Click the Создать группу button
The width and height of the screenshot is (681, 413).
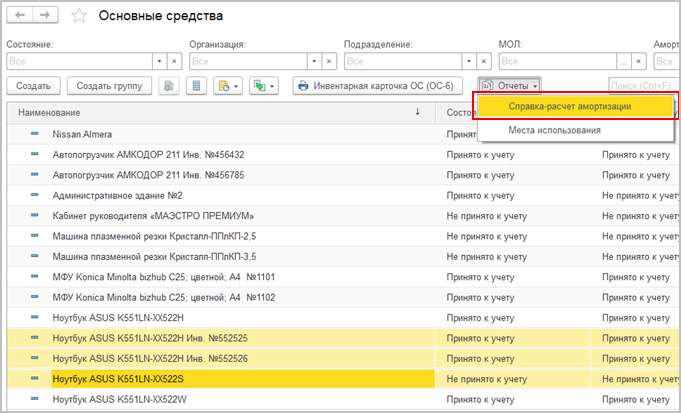(109, 86)
